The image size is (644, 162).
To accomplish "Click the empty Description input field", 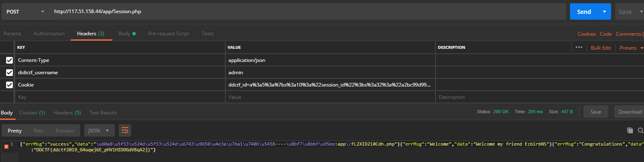I will coord(540,97).
